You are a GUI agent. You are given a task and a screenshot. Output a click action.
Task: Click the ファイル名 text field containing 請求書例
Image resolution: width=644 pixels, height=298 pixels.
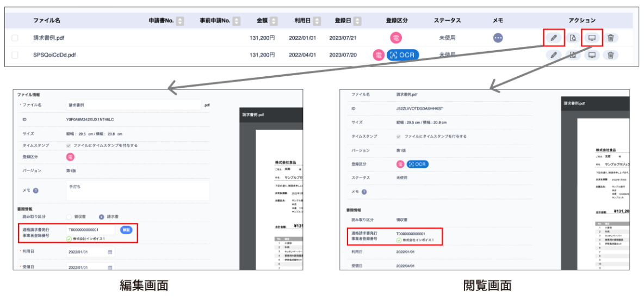pyautogui.click(x=133, y=105)
